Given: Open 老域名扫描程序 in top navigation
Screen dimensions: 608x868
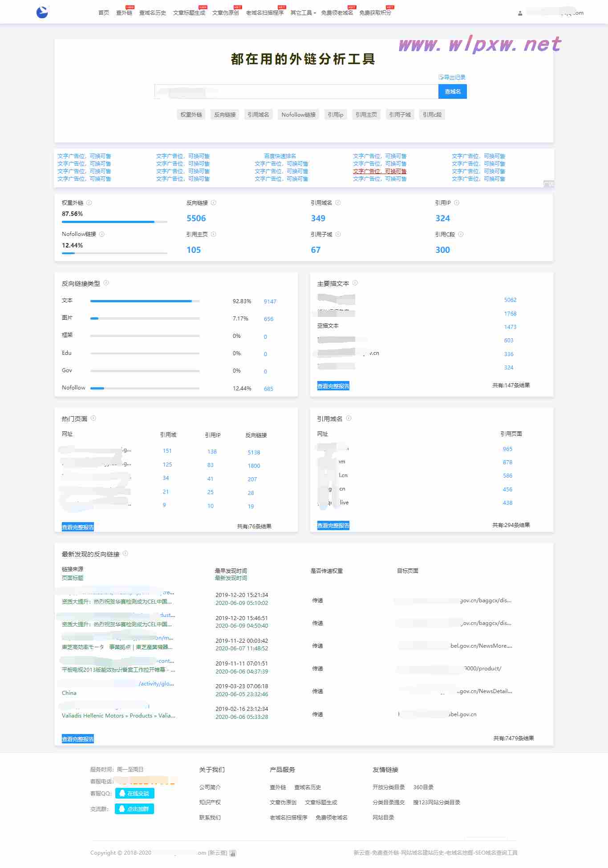Looking at the screenshot, I should (x=265, y=13).
